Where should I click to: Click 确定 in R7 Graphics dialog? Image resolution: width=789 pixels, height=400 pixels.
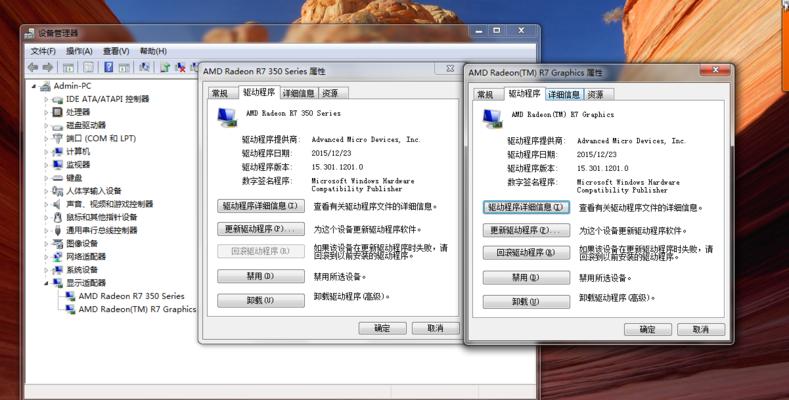coord(648,330)
